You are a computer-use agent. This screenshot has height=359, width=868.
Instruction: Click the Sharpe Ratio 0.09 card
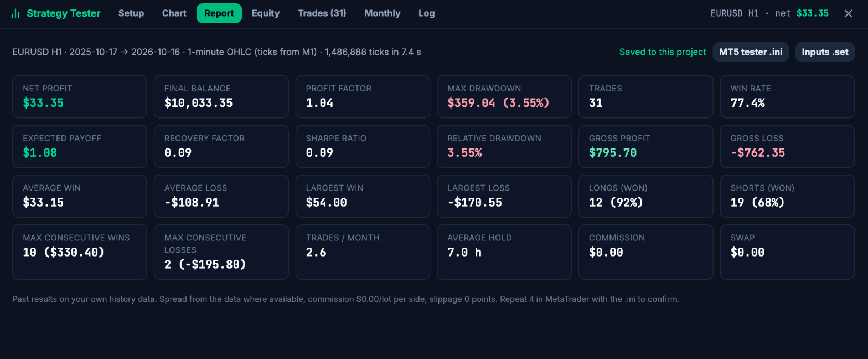tap(363, 146)
